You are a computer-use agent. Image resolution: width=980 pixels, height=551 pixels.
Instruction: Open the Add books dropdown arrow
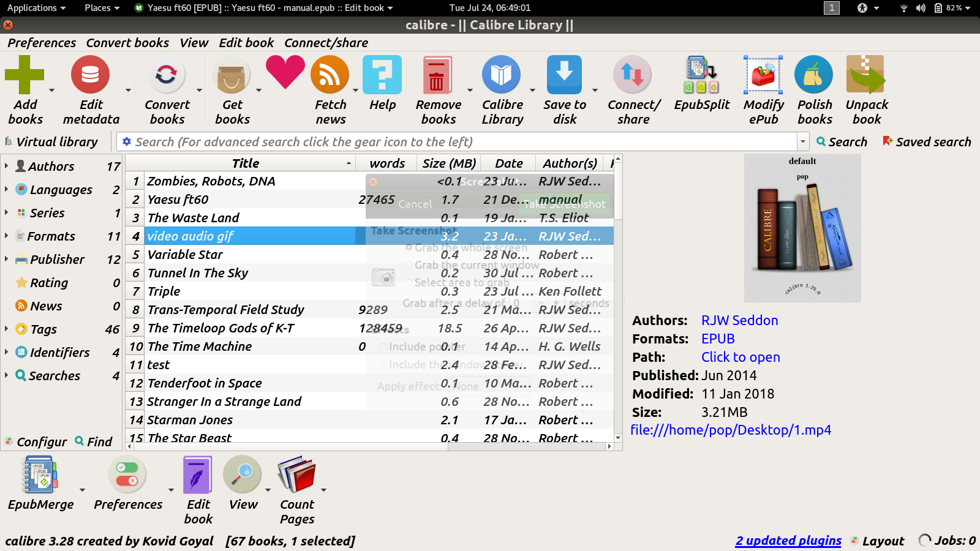pyautogui.click(x=51, y=91)
